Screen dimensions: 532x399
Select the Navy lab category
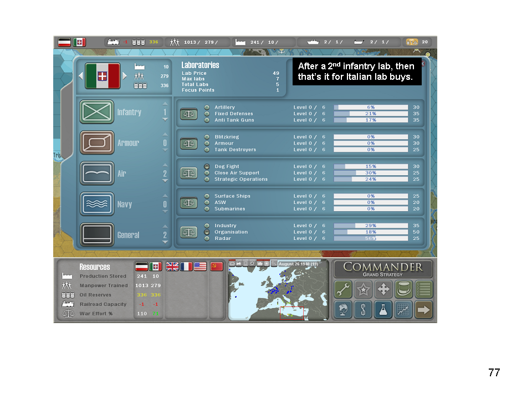[x=97, y=204]
